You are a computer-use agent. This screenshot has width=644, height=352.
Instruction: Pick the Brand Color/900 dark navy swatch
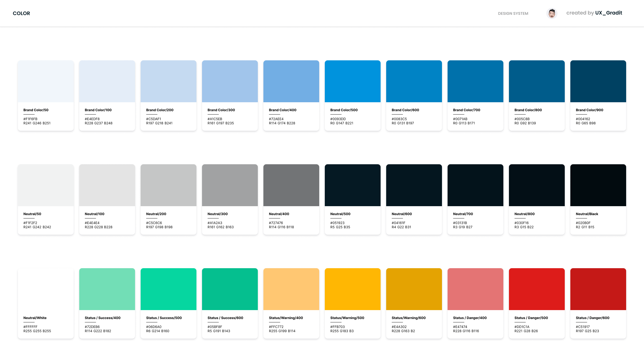(x=598, y=81)
